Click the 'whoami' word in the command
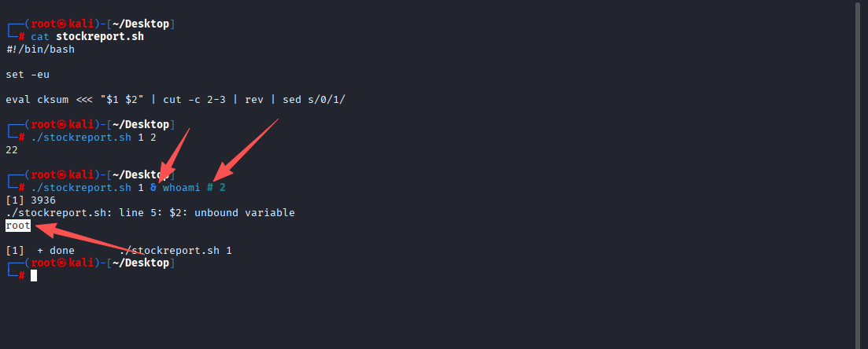Viewport: 868px width, 349px height. [182, 187]
